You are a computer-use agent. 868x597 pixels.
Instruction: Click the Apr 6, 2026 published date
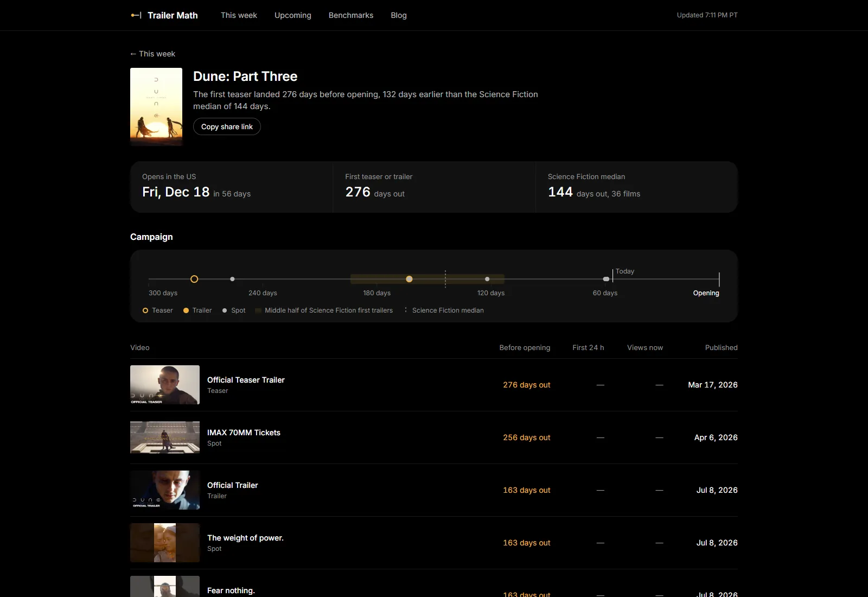coord(716,437)
